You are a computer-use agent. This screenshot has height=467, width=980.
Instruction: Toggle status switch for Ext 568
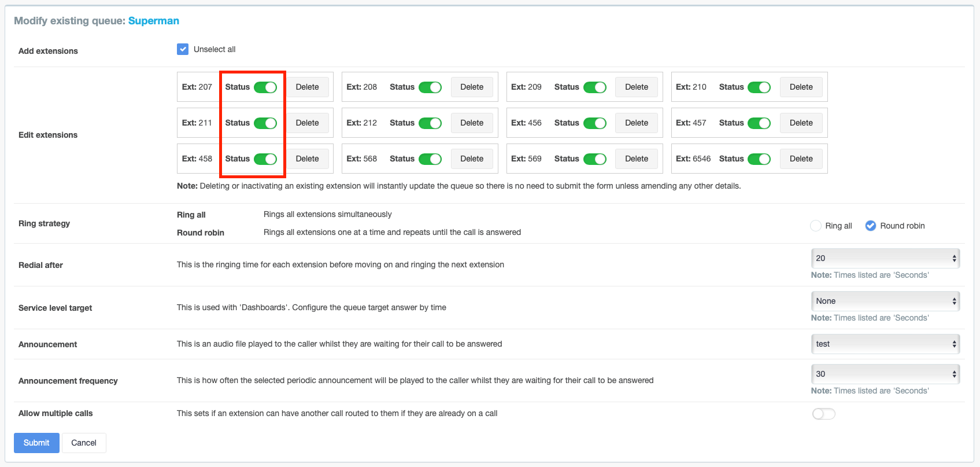[430, 159]
